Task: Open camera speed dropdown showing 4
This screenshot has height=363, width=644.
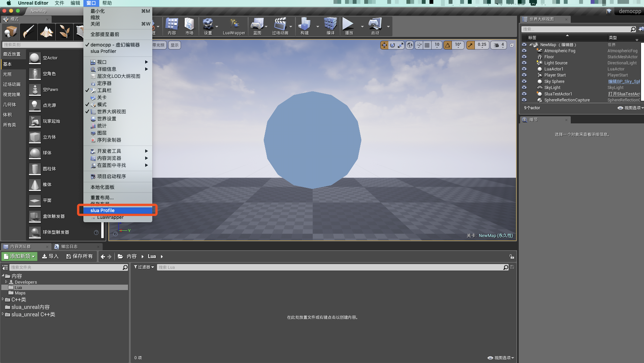Action: coord(499,45)
